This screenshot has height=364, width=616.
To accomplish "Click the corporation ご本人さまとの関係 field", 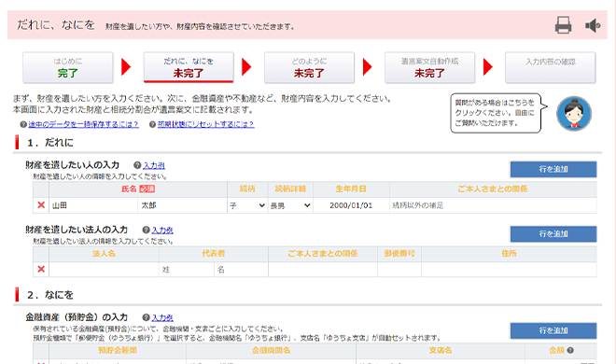I will (323, 270).
